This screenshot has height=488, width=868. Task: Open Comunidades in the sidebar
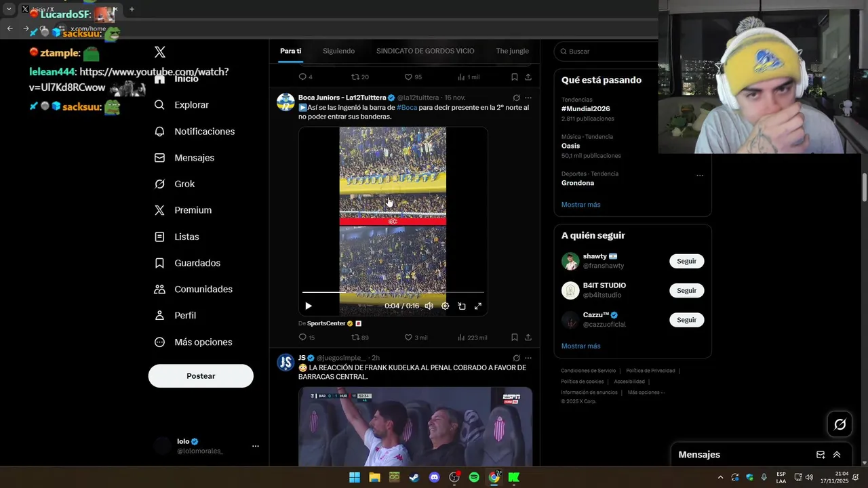193,289
